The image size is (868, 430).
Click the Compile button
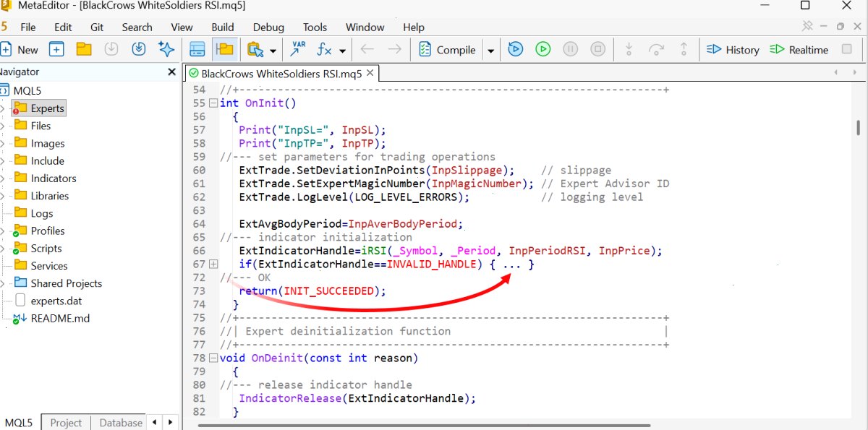[448, 50]
